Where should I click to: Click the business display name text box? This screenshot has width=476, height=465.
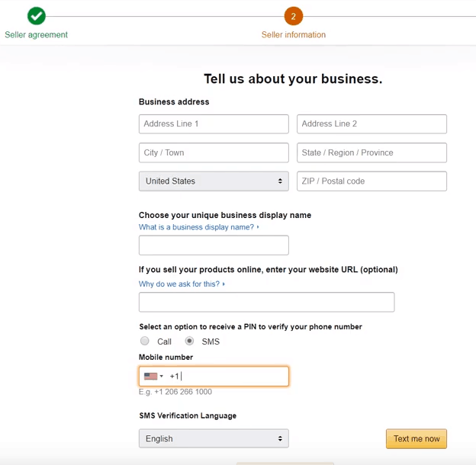(214, 245)
